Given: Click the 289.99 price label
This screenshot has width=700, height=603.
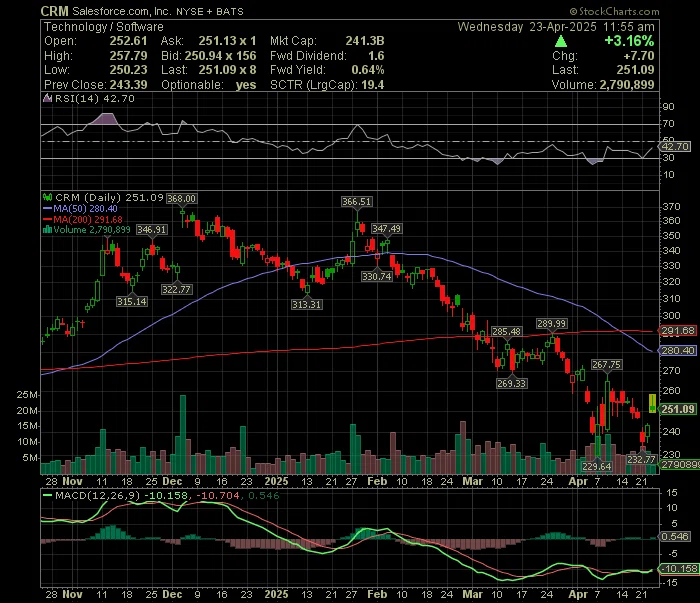Looking at the screenshot, I should pyautogui.click(x=551, y=324).
